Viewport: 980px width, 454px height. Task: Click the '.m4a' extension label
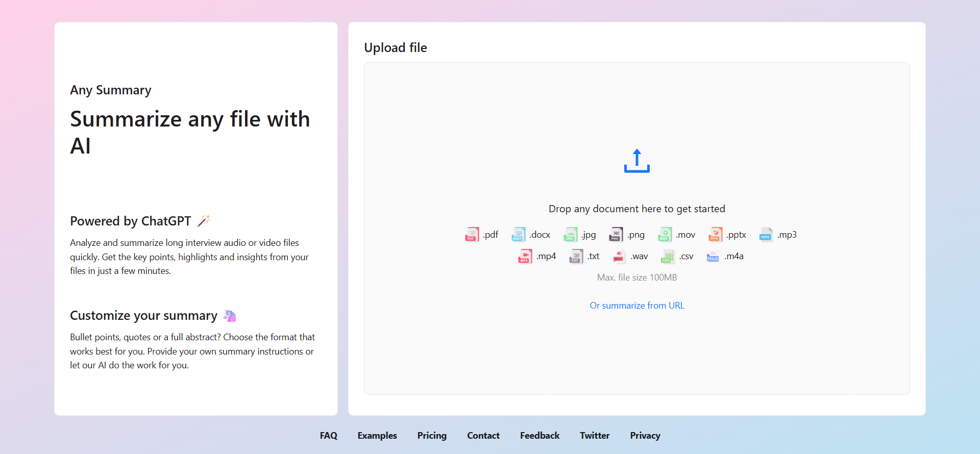[x=734, y=256]
